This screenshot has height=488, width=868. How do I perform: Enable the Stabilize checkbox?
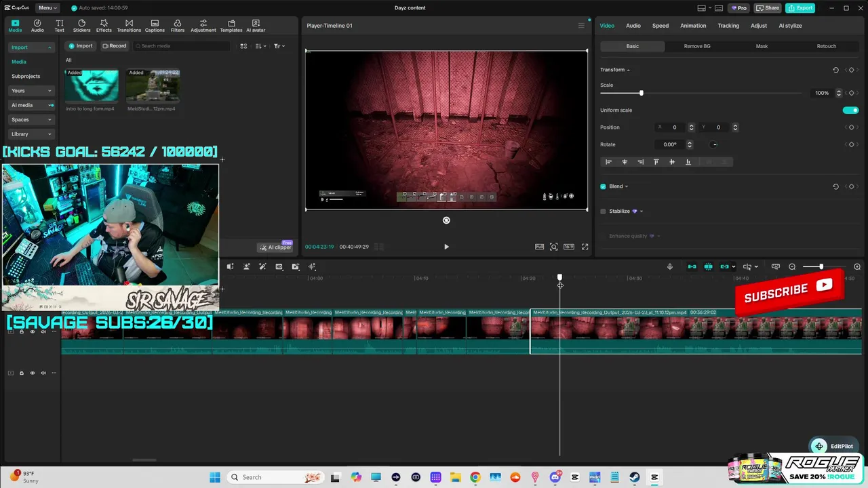603,211
